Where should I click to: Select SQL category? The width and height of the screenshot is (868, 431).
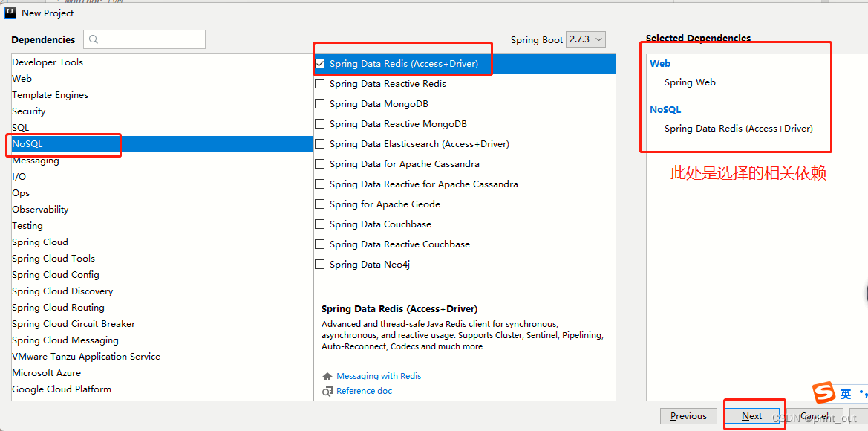coord(162,127)
